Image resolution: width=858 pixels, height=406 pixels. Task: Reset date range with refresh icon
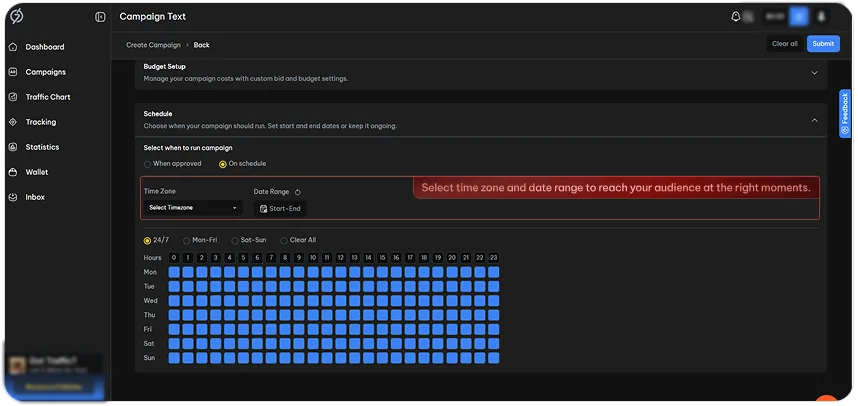coord(298,192)
